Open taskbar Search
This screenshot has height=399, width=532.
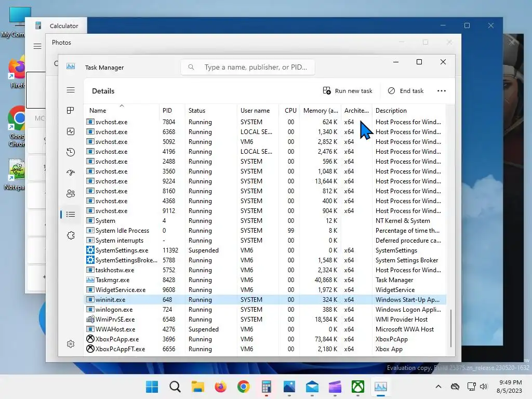[175, 387]
